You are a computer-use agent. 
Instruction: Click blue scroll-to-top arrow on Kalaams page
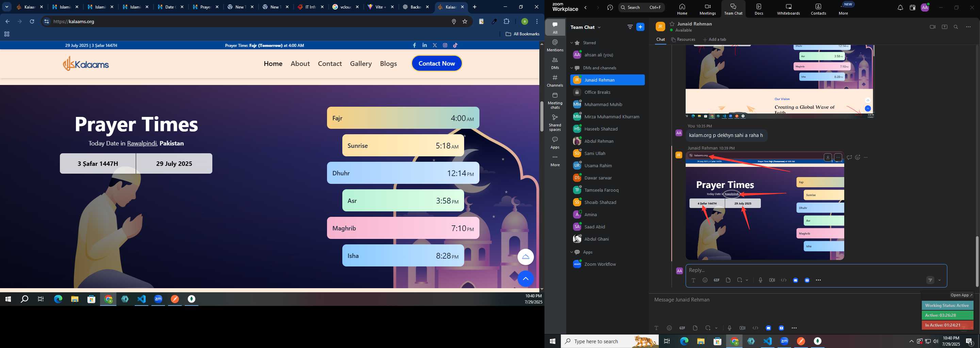pos(525,279)
